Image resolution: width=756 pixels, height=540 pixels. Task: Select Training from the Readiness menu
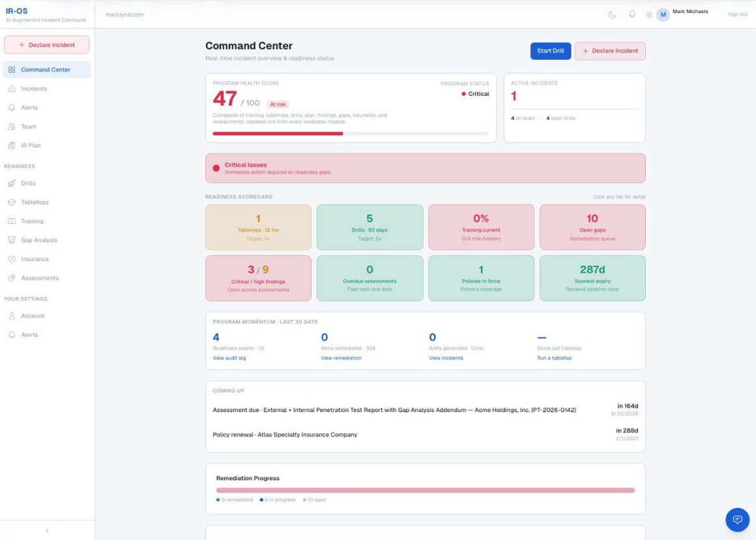32,221
